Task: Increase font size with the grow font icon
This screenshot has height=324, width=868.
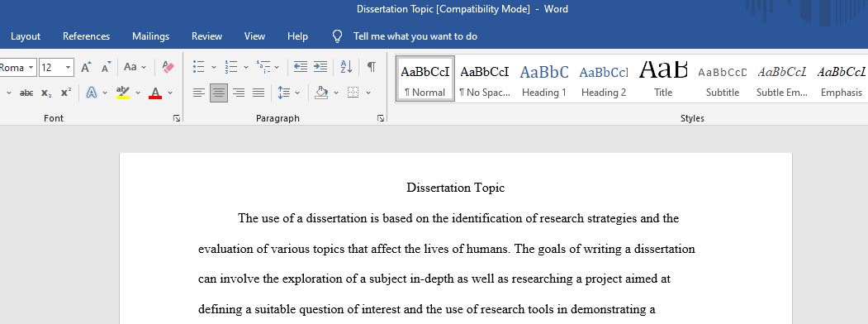Action: [86, 67]
